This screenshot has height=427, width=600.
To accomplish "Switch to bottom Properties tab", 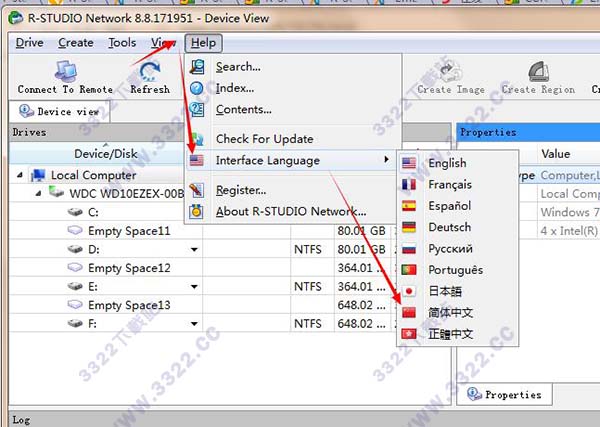I will click(504, 394).
